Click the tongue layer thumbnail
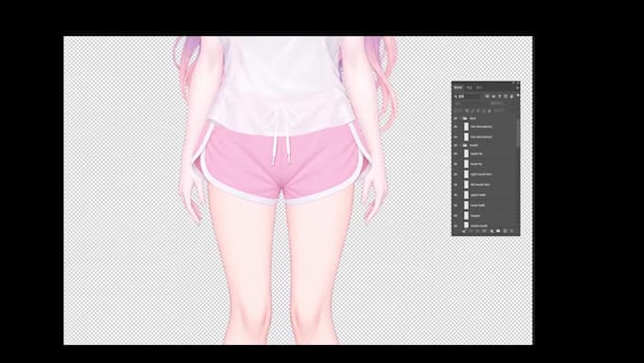This screenshot has height=363, width=644. [x=466, y=215]
